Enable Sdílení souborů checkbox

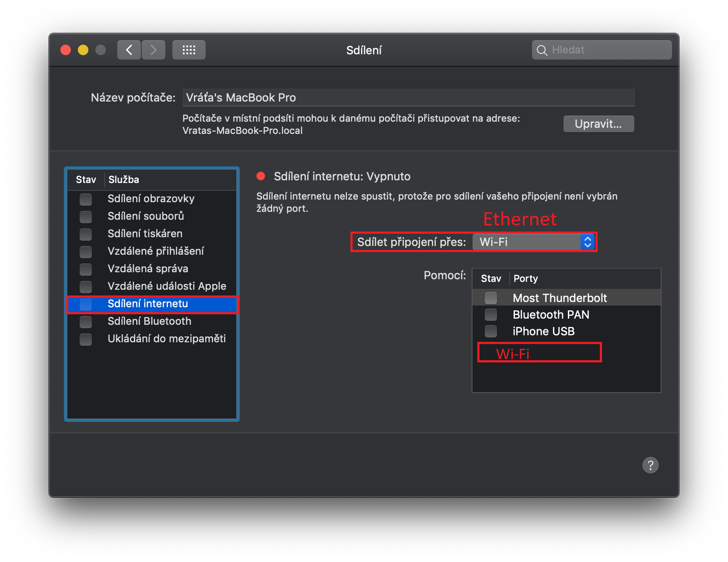(x=86, y=217)
